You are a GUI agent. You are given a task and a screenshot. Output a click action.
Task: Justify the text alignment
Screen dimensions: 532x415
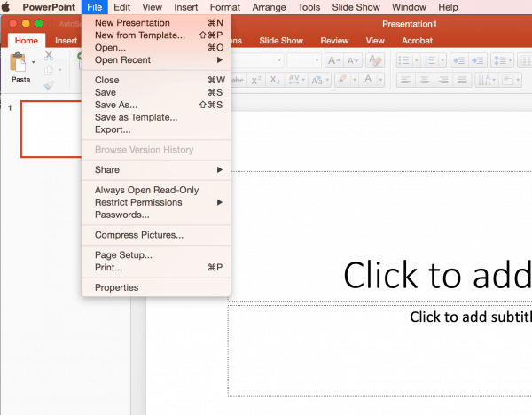coord(462,81)
